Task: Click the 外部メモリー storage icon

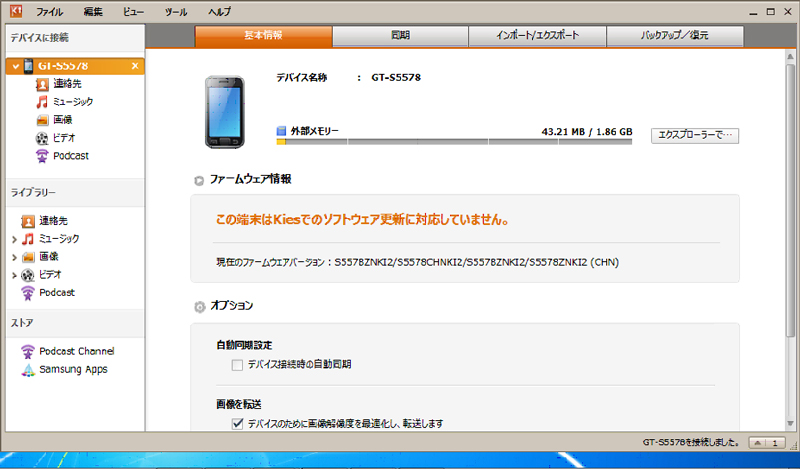Action: click(x=281, y=131)
